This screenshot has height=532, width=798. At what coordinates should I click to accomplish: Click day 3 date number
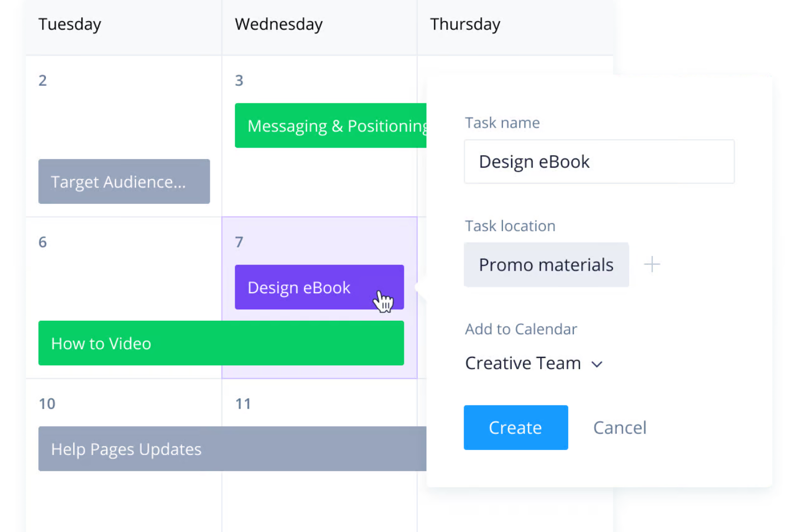tap(239, 81)
